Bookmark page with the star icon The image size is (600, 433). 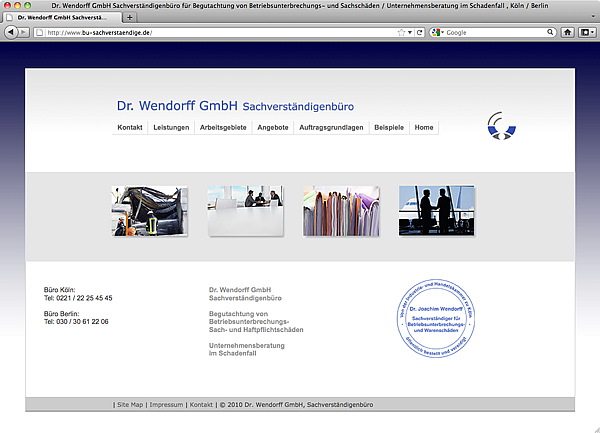[x=400, y=33]
